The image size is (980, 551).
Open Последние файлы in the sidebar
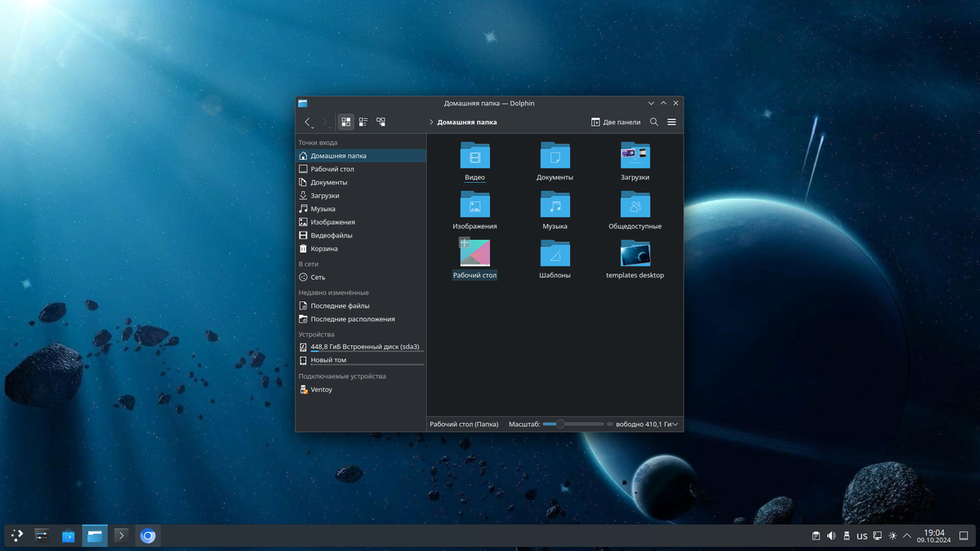coord(361,306)
